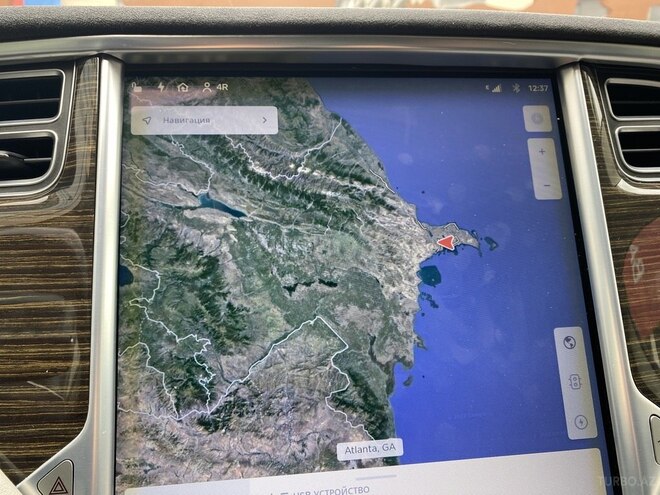Tap the Навигация search field
660x495 pixels.
204,120
